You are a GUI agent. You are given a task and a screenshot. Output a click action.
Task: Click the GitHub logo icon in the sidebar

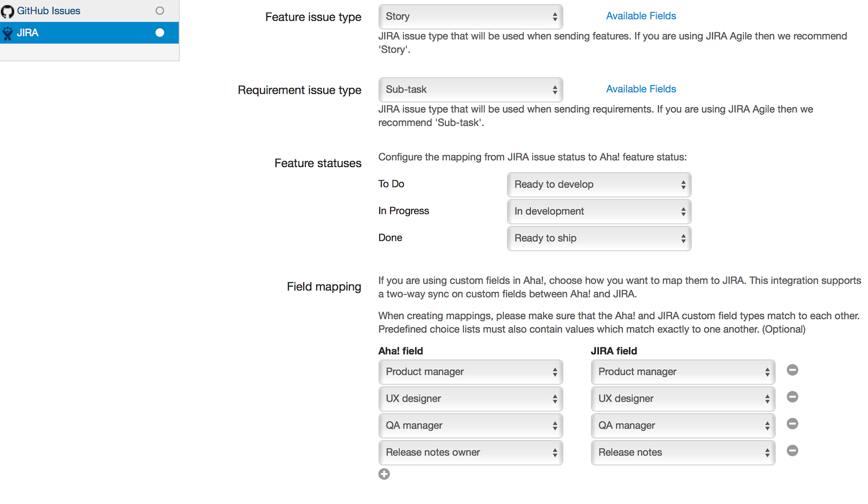(7, 10)
